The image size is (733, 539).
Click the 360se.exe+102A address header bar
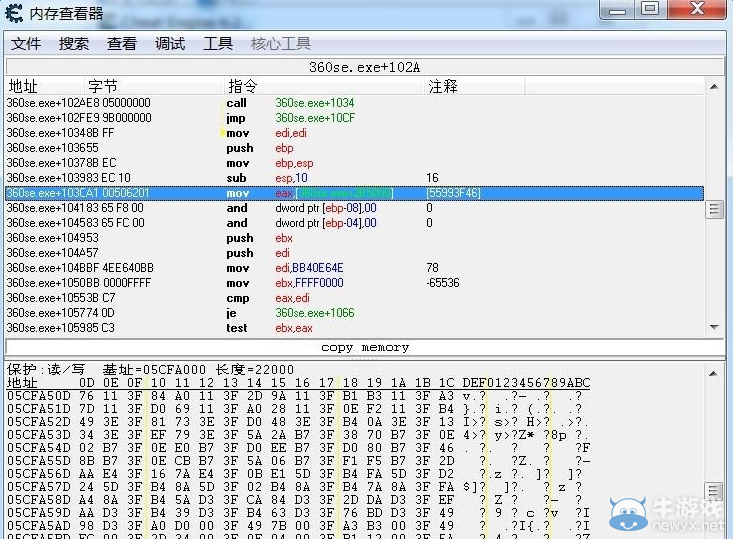pyautogui.click(x=365, y=67)
